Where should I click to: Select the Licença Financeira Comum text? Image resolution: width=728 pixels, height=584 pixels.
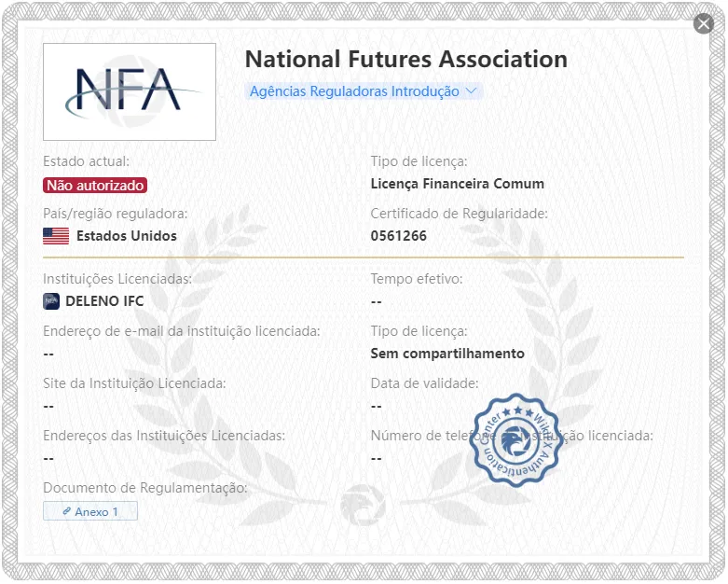coord(458,184)
